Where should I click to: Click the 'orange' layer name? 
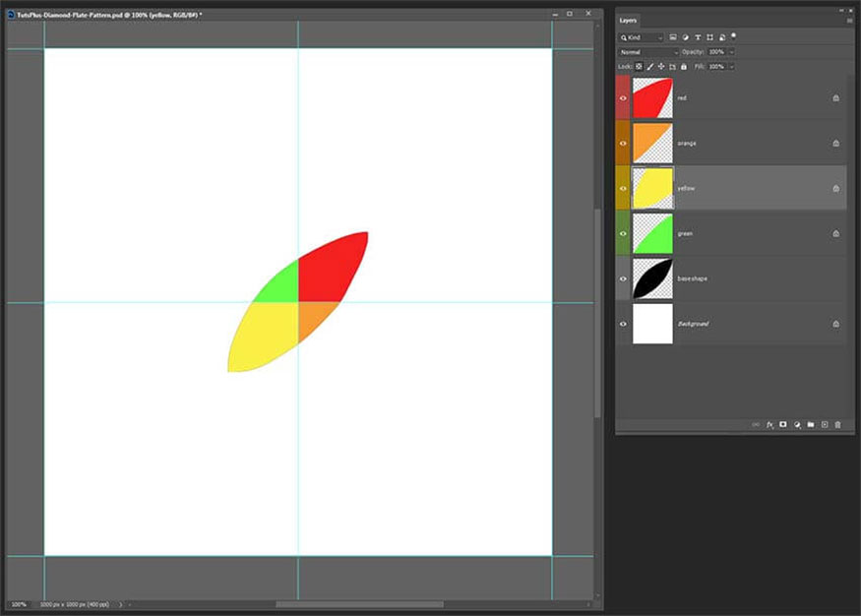point(687,144)
